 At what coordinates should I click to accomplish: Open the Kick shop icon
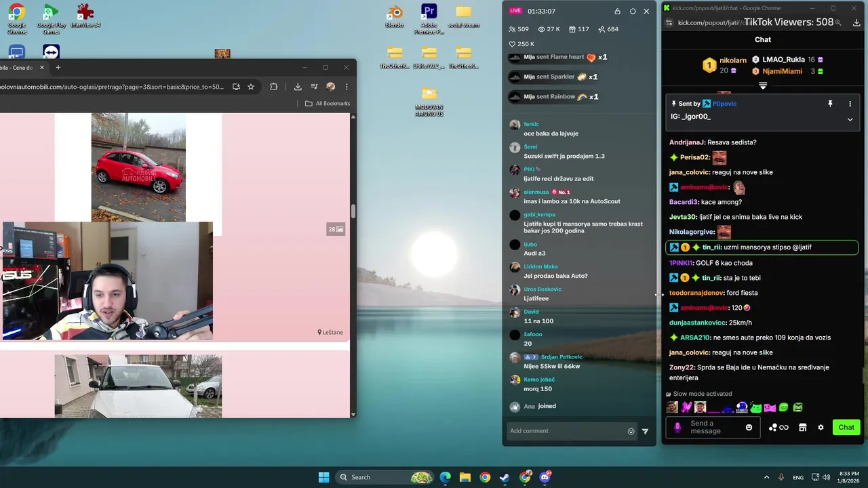[802, 428]
